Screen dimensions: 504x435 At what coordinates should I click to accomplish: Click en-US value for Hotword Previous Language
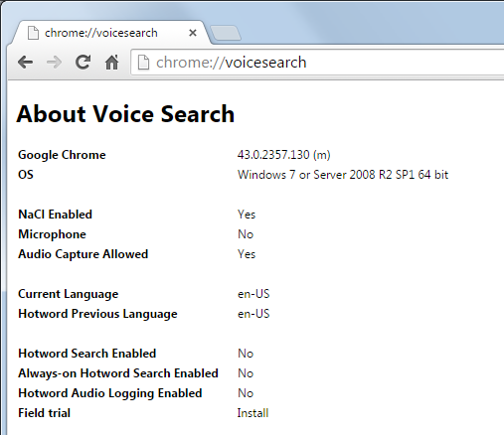click(x=253, y=314)
